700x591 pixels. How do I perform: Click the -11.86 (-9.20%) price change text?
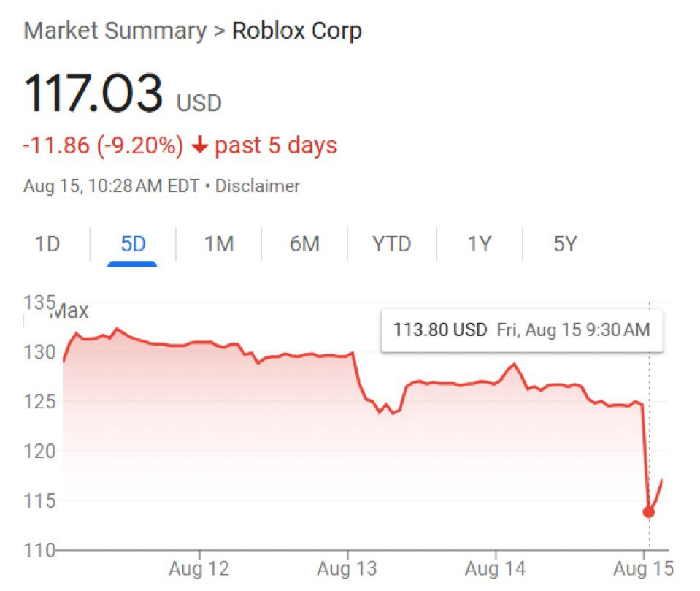click(103, 145)
